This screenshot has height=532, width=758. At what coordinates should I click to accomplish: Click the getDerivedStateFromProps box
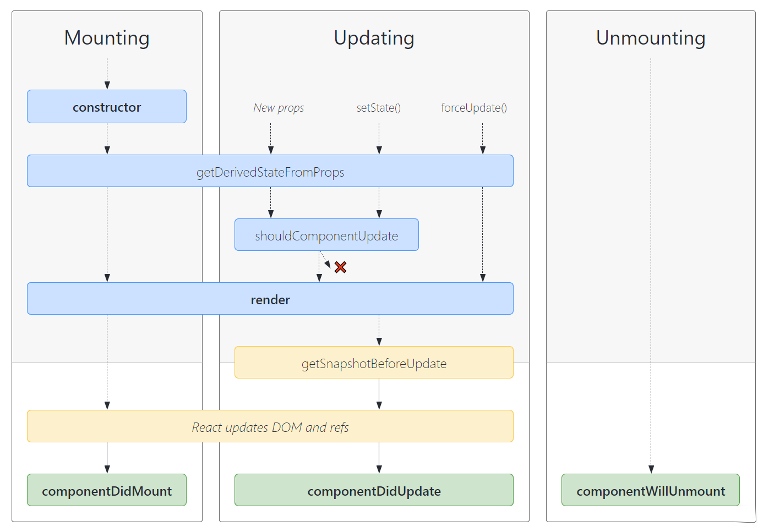[x=270, y=171]
